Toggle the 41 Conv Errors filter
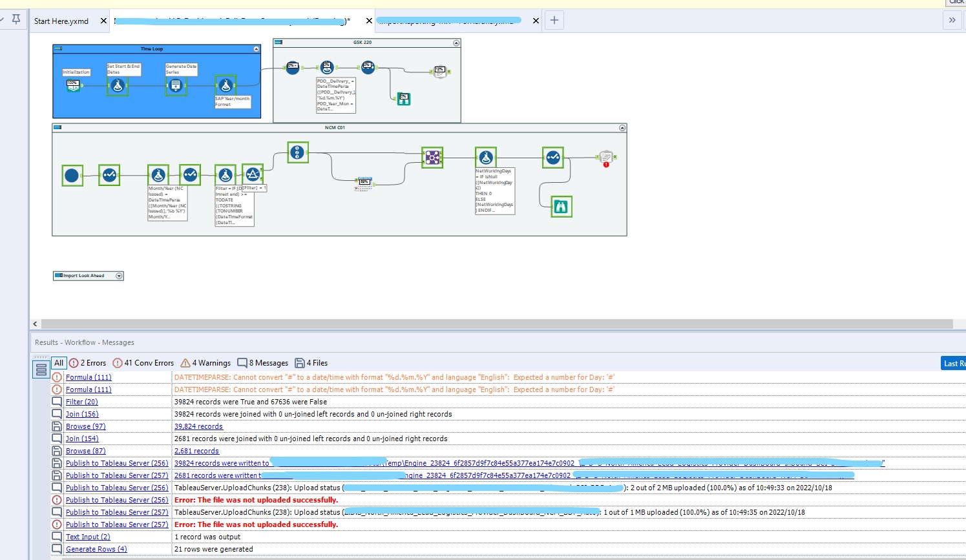The height and width of the screenshot is (560, 966). coord(143,363)
